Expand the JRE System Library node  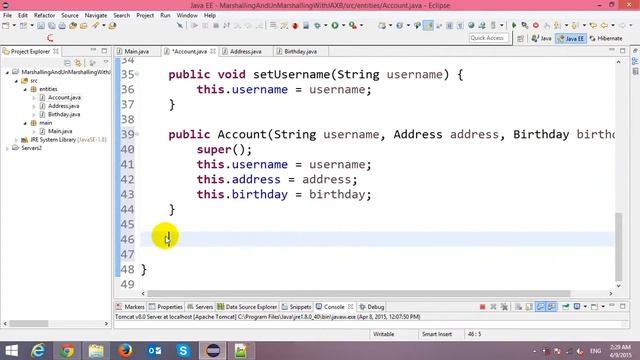click(x=16, y=140)
